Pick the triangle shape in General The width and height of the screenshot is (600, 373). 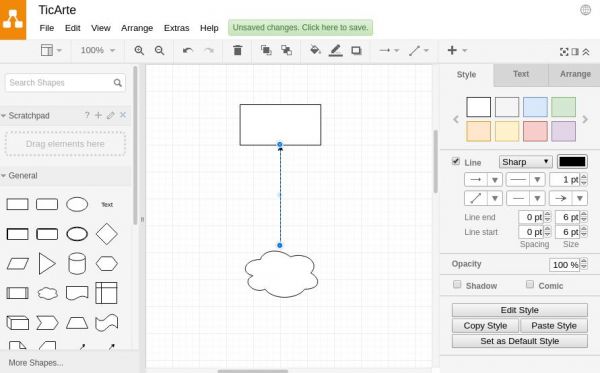[47, 264]
